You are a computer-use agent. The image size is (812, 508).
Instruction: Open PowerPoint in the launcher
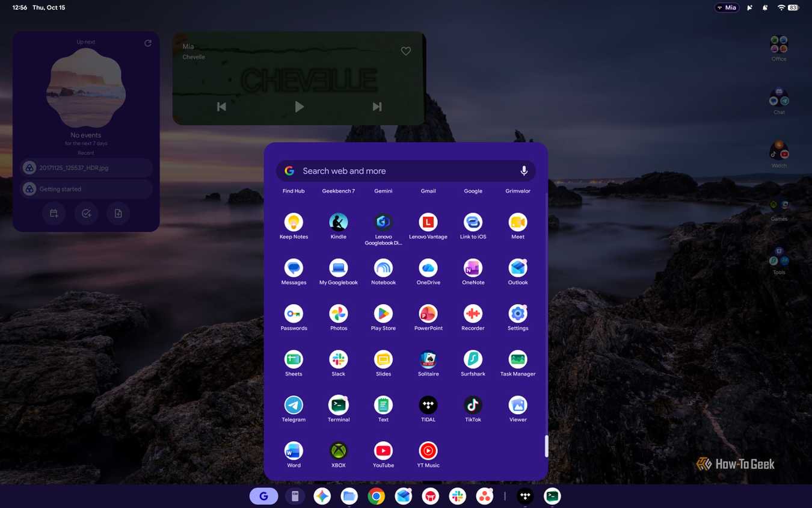pos(428,314)
